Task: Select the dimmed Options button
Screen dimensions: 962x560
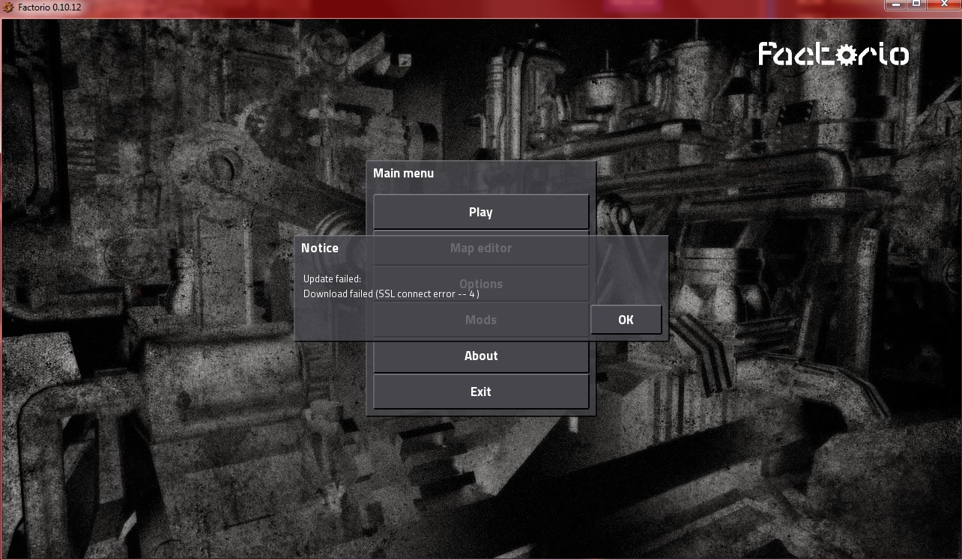Action: pos(481,284)
